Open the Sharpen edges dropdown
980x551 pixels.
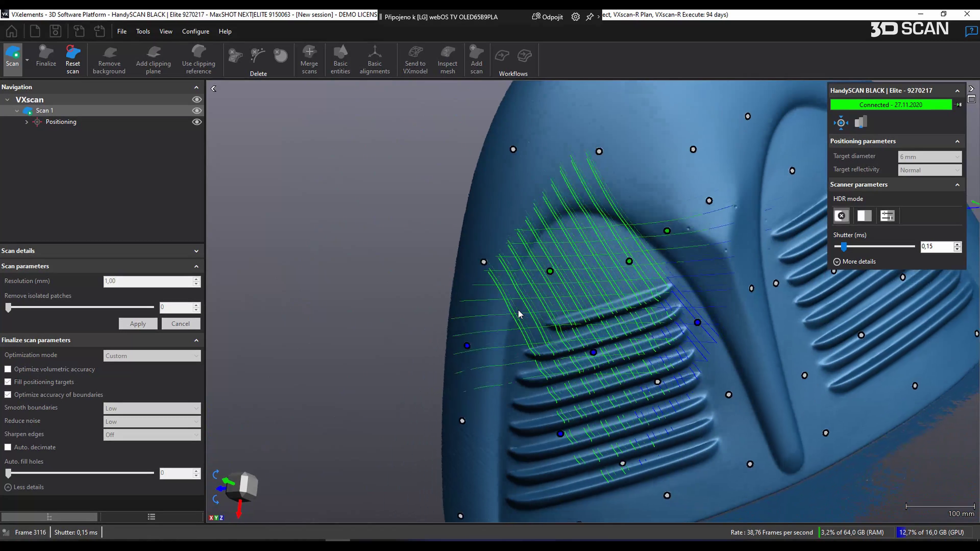tap(152, 435)
